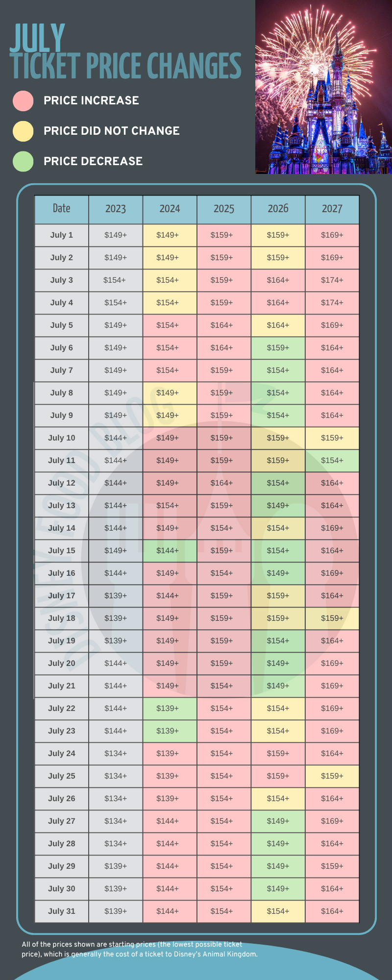Click the pink Price Increase legend circle
The width and height of the screenshot is (392, 980).
pyautogui.click(x=23, y=100)
